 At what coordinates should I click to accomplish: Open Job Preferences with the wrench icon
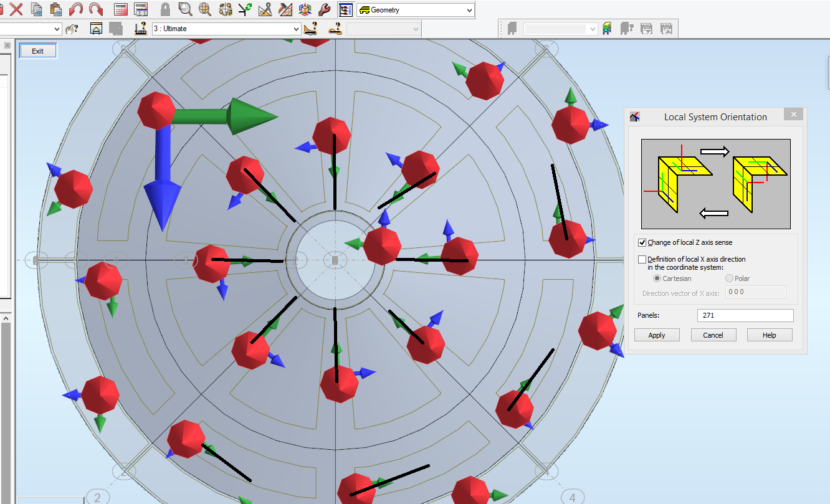click(x=324, y=9)
